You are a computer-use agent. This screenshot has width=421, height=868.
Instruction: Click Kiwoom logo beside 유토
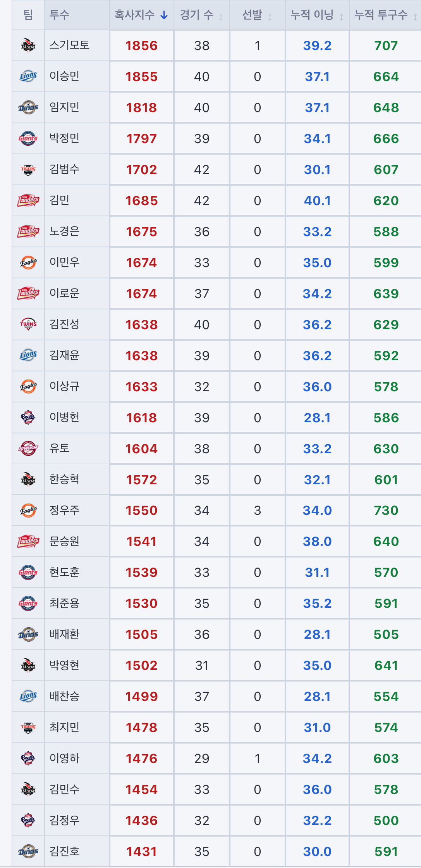pos(28,449)
